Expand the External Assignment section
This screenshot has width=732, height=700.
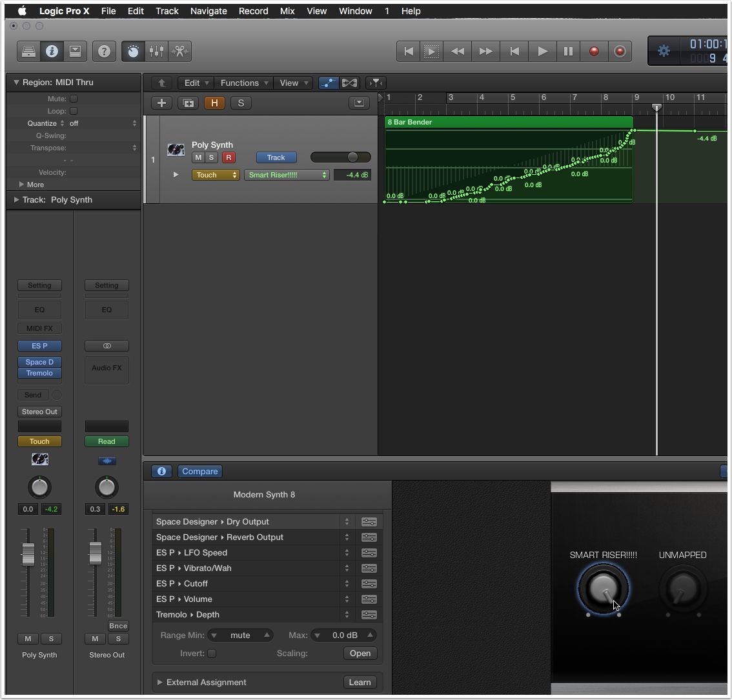click(x=159, y=683)
